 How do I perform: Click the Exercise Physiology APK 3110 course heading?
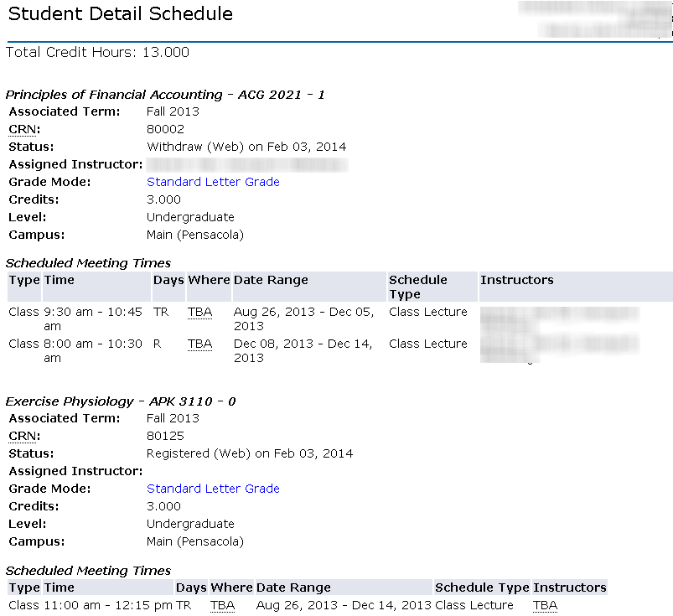pyautogui.click(x=121, y=401)
